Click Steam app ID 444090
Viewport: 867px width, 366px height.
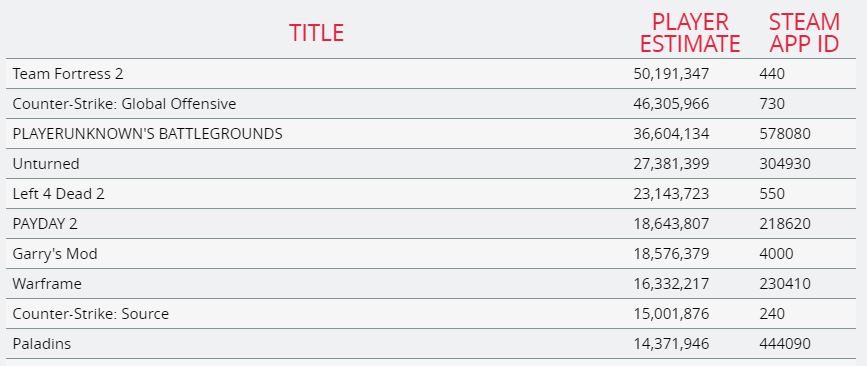point(785,343)
